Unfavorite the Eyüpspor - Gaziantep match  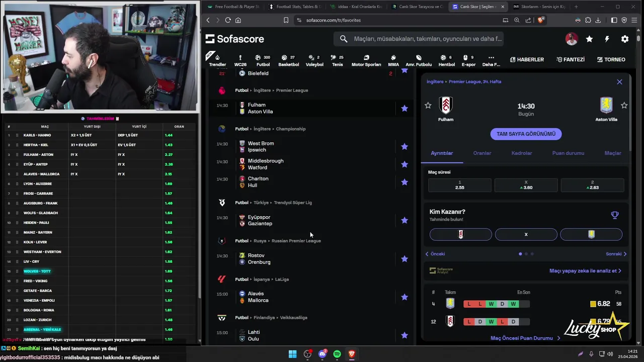click(x=405, y=220)
